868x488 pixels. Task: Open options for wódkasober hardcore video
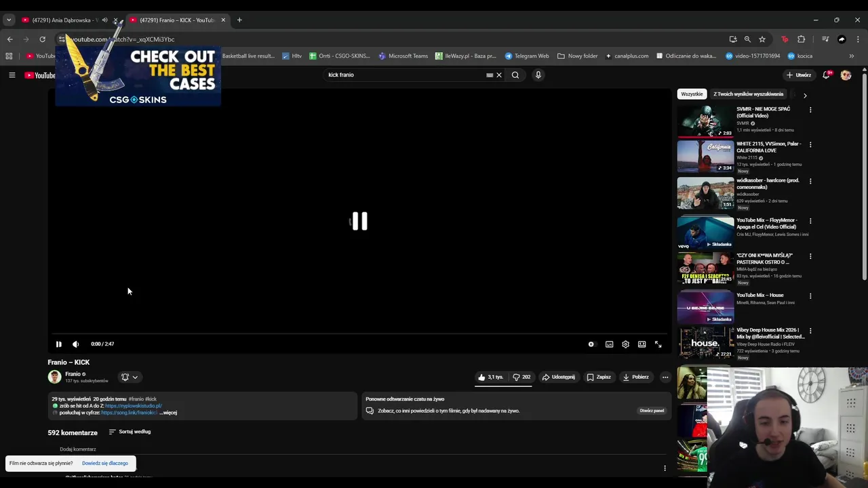click(810, 181)
